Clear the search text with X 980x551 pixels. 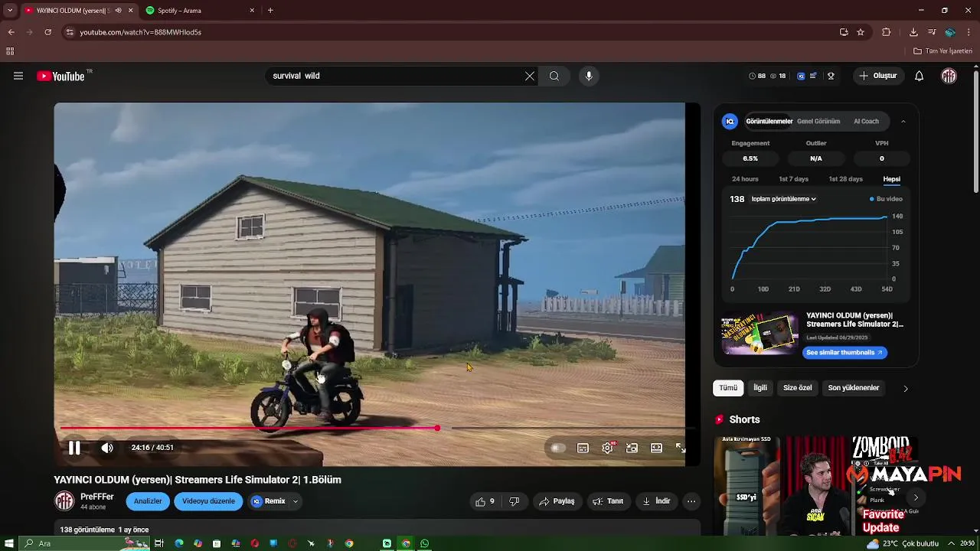point(530,76)
